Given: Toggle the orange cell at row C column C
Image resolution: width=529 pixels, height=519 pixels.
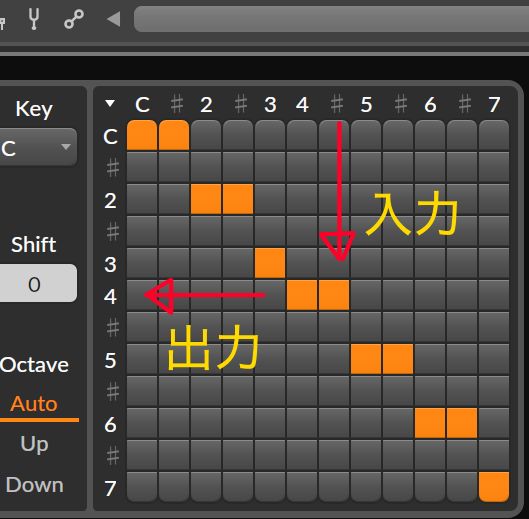Looking at the screenshot, I should 142,135.
